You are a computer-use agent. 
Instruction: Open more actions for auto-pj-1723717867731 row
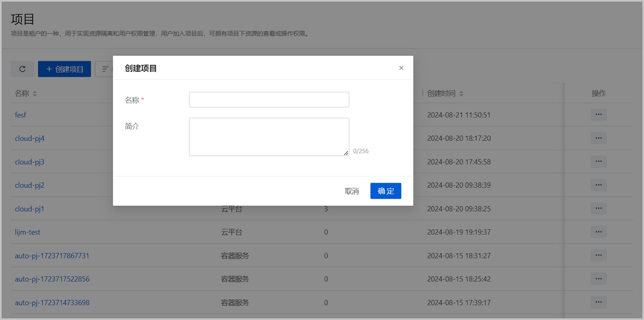pos(598,256)
